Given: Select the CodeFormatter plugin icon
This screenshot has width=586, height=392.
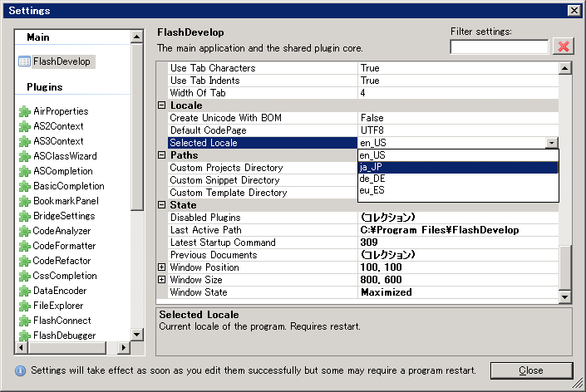Looking at the screenshot, I should point(25,246).
